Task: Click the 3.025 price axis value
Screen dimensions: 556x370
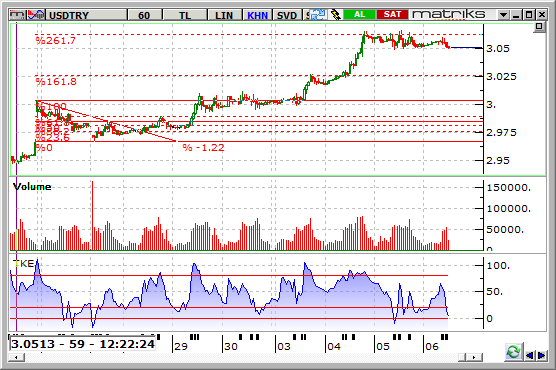Action: pyautogui.click(x=501, y=77)
